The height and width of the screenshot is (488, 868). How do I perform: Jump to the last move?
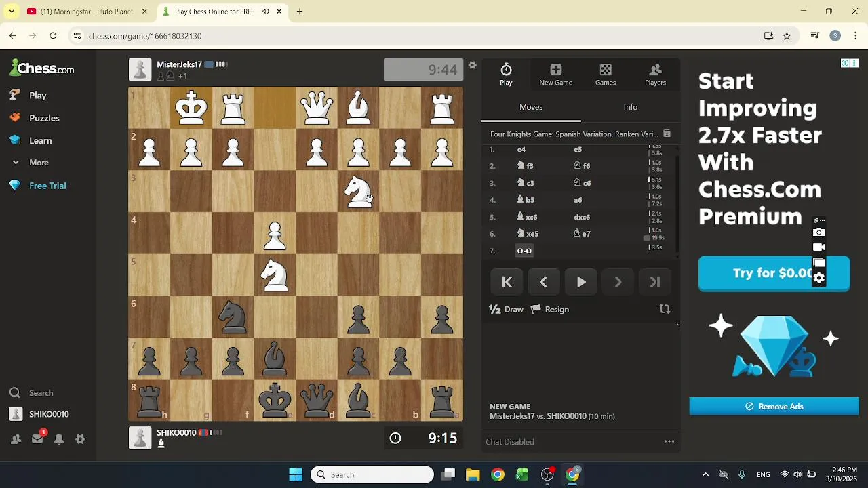click(x=654, y=282)
